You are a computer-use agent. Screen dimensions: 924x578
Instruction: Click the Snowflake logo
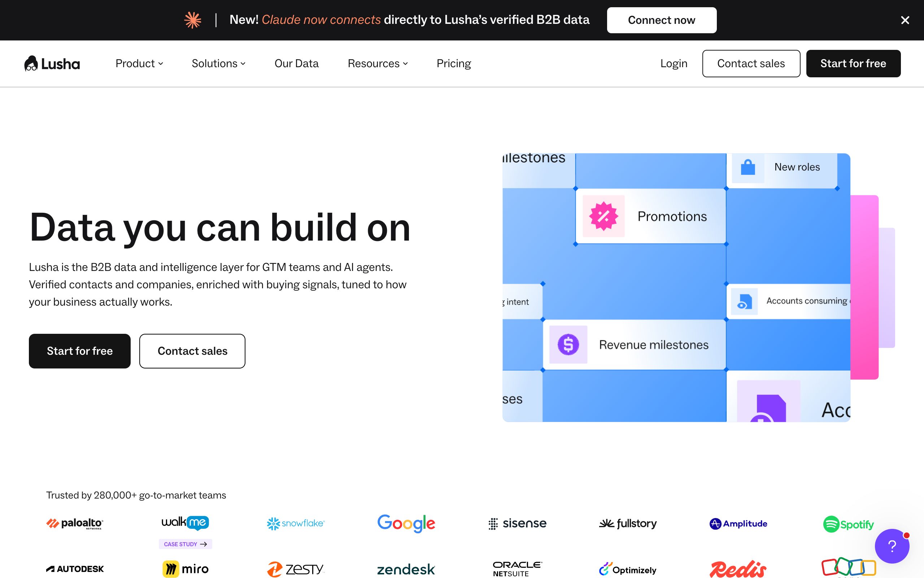(x=296, y=523)
